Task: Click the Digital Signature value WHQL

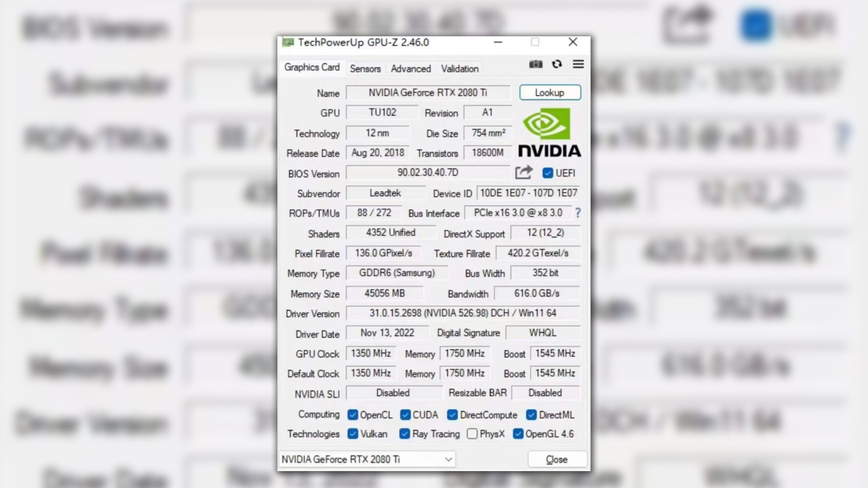Action: coord(542,333)
